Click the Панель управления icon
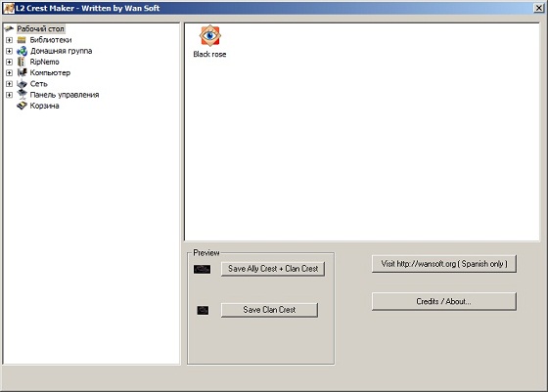 click(x=22, y=95)
